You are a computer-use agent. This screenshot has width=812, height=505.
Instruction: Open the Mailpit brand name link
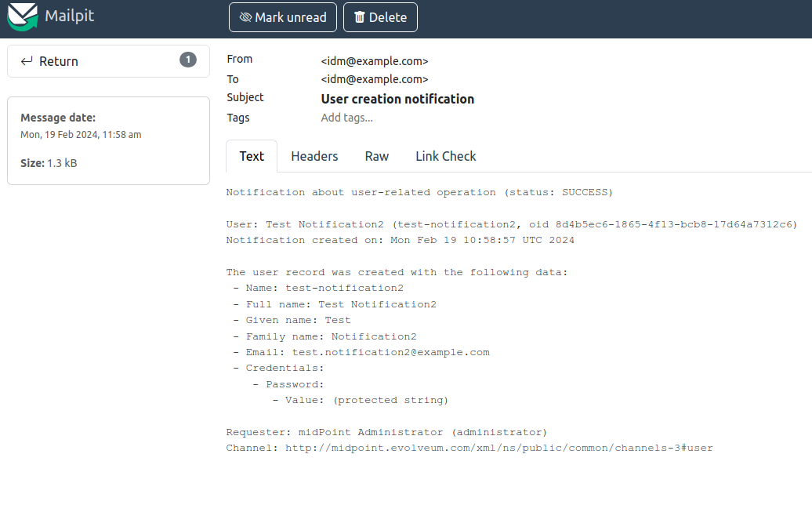coord(69,16)
